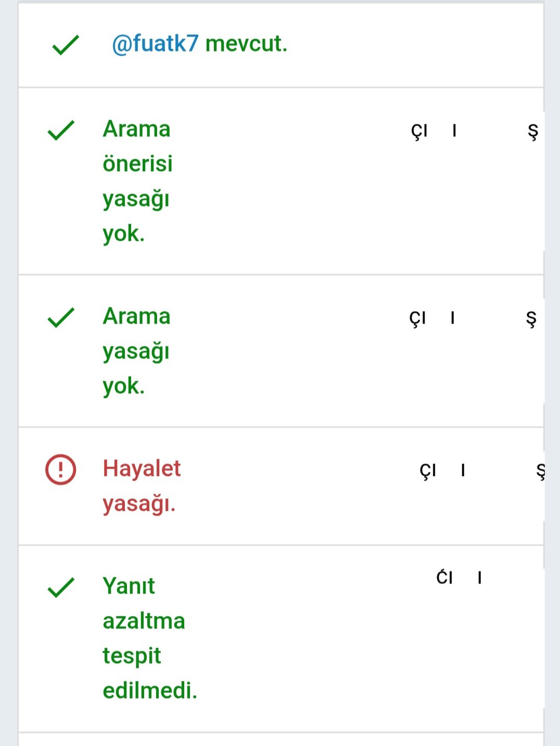Select the red "Hayalet yasağı." text
560x746 pixels.
(142, 486)
